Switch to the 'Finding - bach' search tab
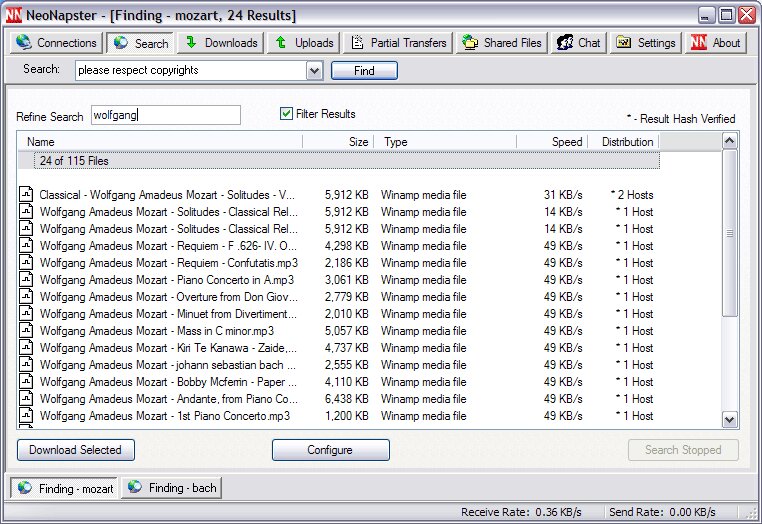The height and width of the screenshot is (524, 762). [x=172, y=488]
